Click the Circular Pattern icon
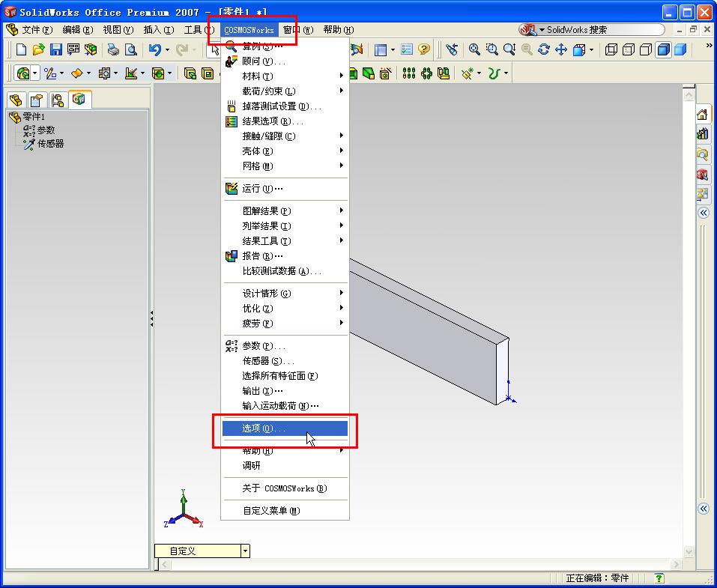 426,73
